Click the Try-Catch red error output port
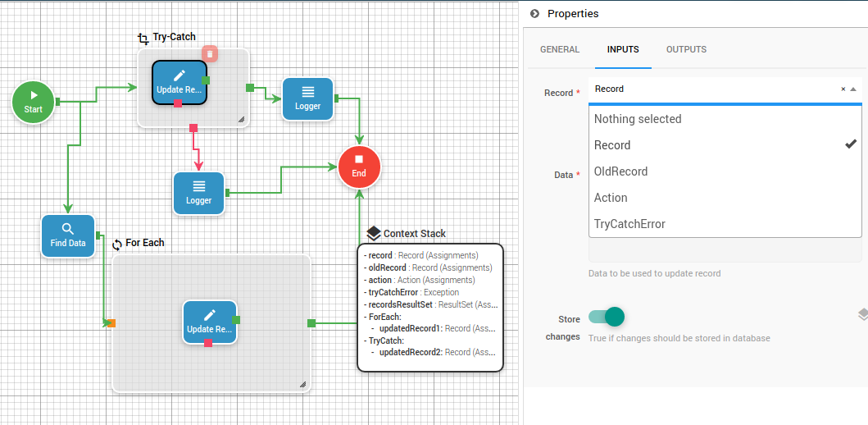Viewport: 868px width, 425px height. pyautogui.click(x=193, y=128)
